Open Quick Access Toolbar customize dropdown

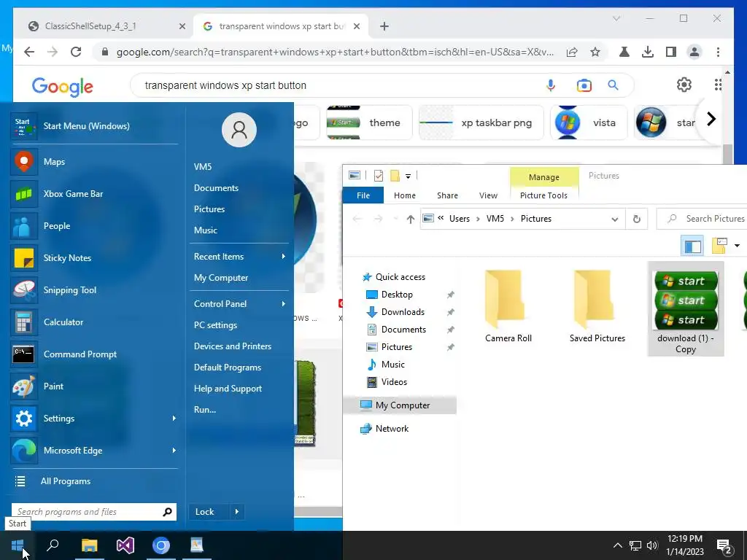click(408, 176)
